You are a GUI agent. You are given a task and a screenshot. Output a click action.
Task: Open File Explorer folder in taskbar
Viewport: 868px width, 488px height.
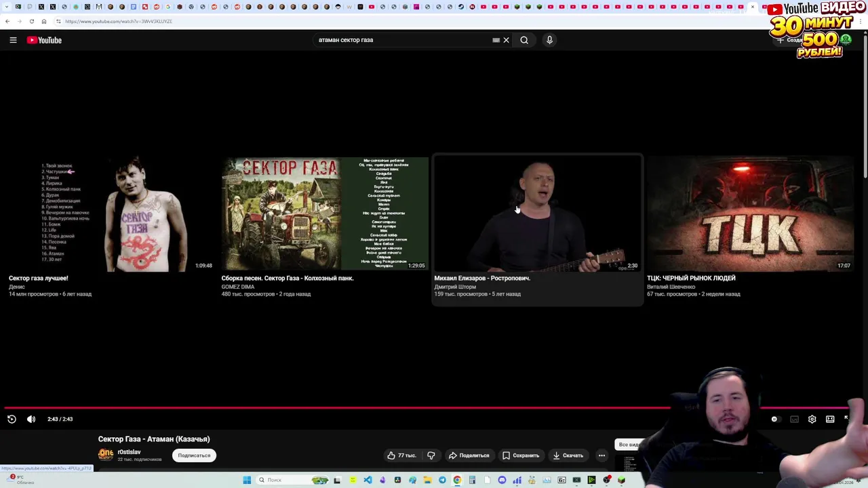coord(428,480)
